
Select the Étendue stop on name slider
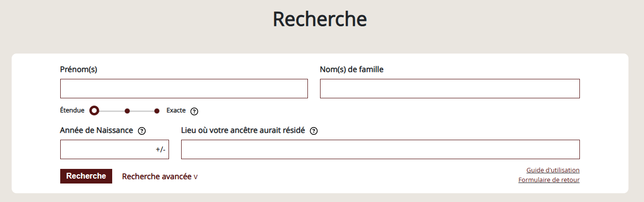click(x=94, y=111)
